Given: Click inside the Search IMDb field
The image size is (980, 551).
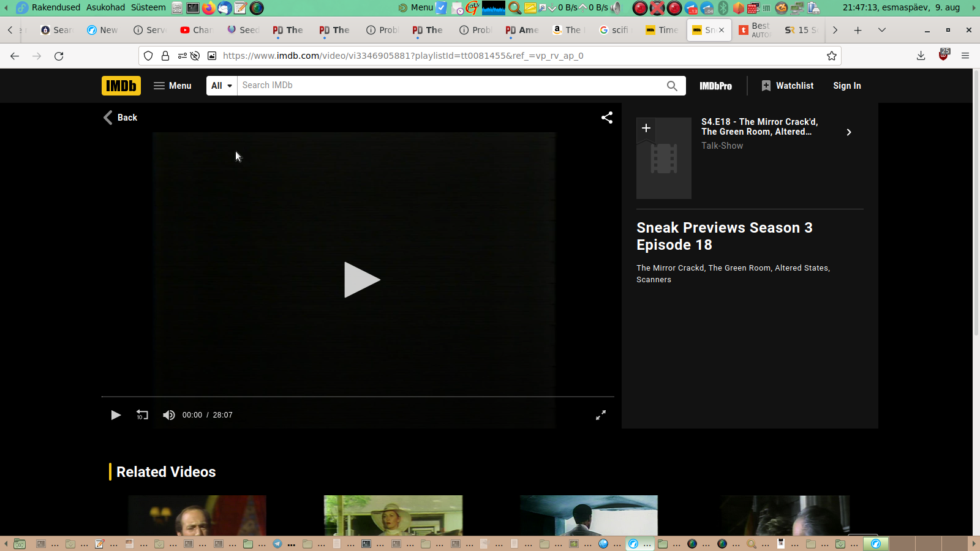Looking at the screenshot, I should [x=450, y=86].
